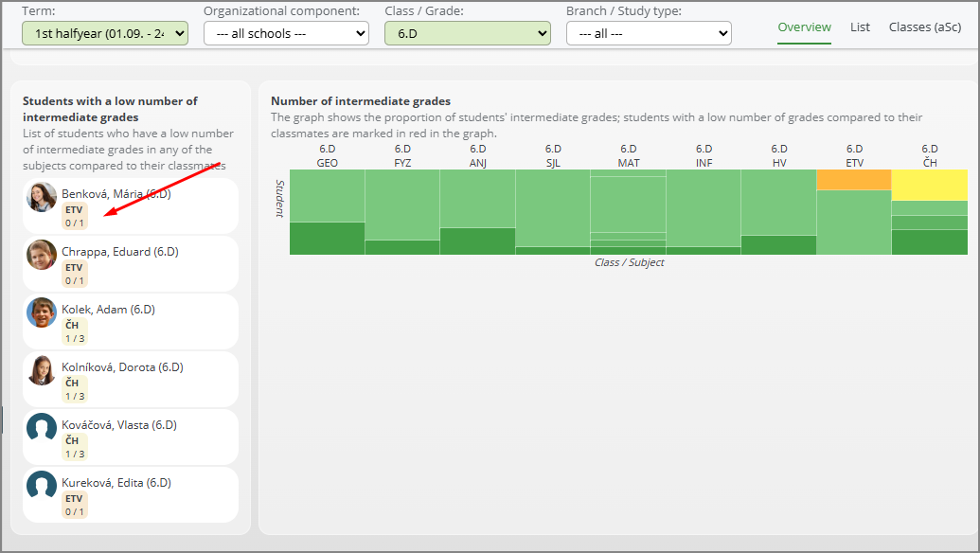Image resolution: width=980 pixels, height=553 pixels.
Task: Click ČH 1/3 badge under Kolek, Adam
Action: pos(74,331)
